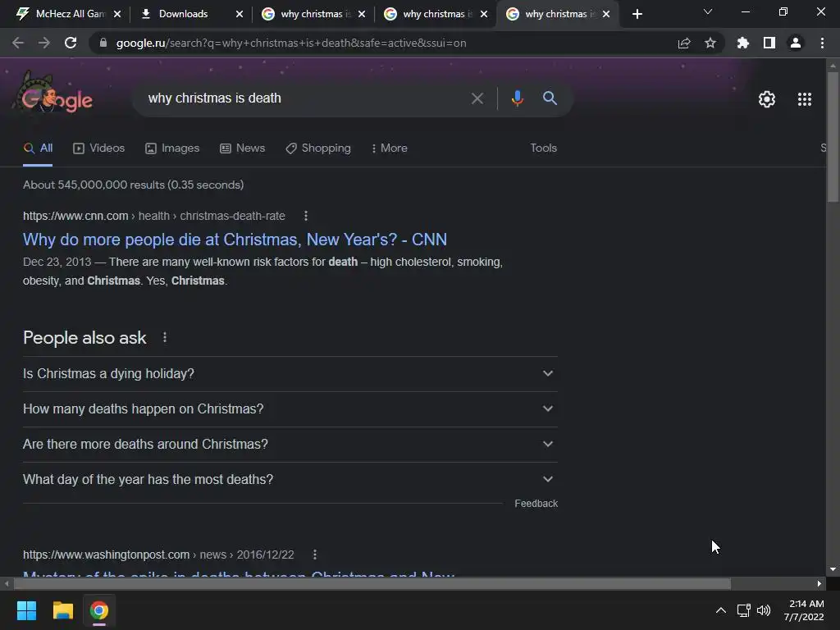
Task: Close the McHecz All Games tab
Action: click(x=117, y=14)
